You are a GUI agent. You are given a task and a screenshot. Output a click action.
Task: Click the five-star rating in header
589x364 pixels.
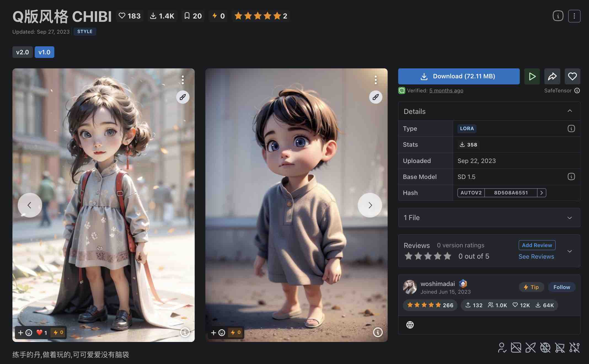coord(261,16)
